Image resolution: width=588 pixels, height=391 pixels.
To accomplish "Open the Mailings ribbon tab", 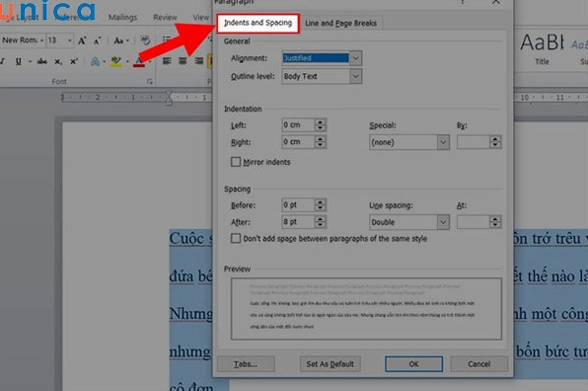I will click(122, 17).
